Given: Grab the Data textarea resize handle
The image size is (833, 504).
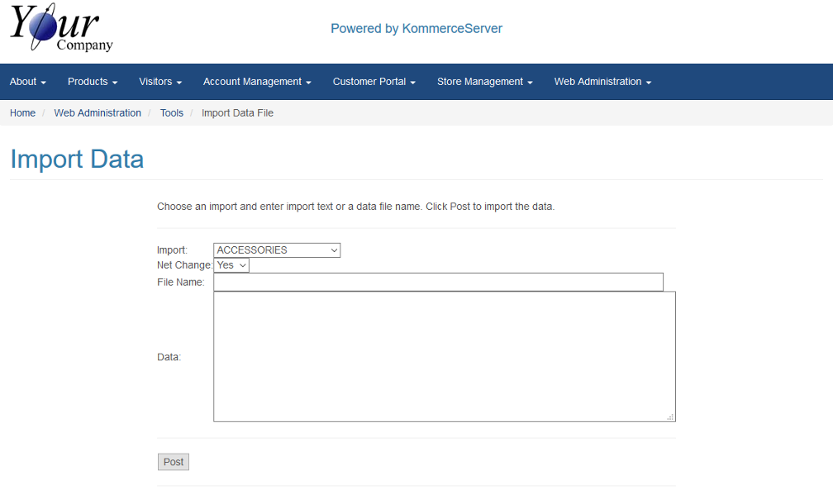Looking at the screenshot, I should pyautogui.click(x=670, y=416).
